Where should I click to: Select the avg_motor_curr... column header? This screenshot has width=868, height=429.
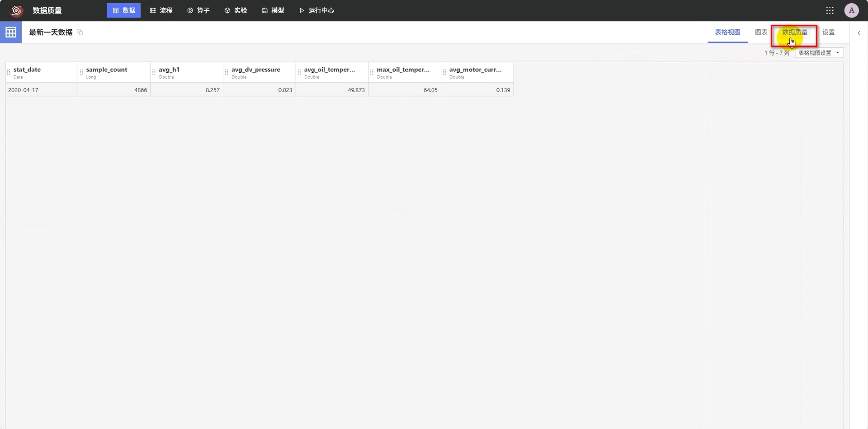tap(477, 72)
